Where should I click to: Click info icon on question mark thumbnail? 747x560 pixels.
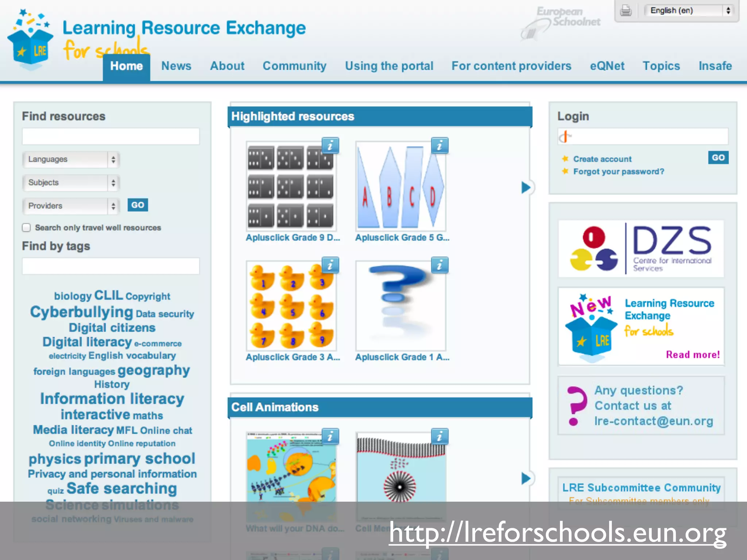tap(440, 265)
